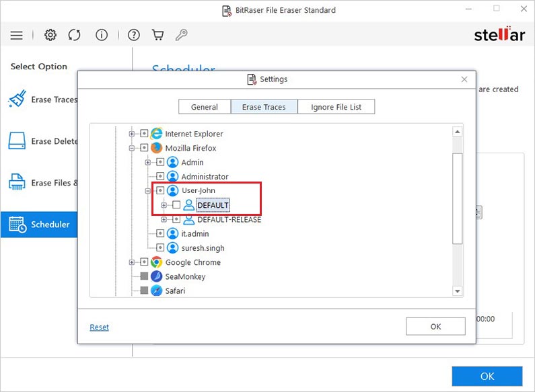Expand the DEFAULT profile node
Image resolution: width=535 pixels, height=392 pixels.
point(164,205)
